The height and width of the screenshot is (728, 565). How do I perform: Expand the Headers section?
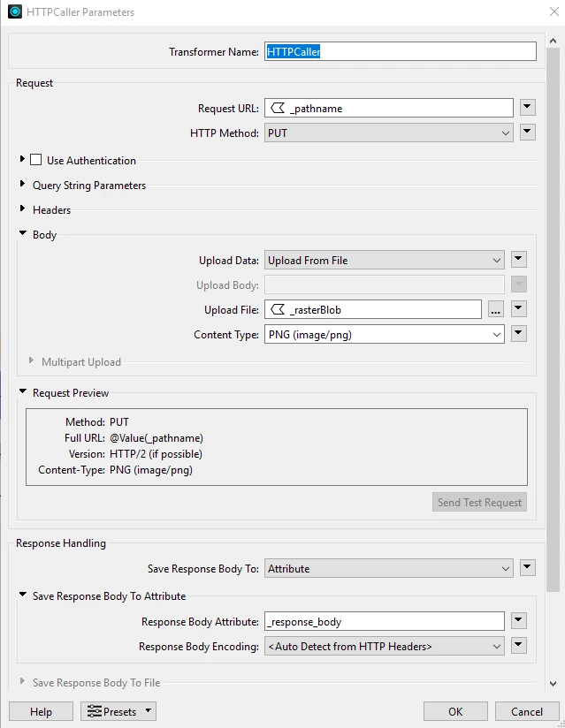(x=22, y=209)
